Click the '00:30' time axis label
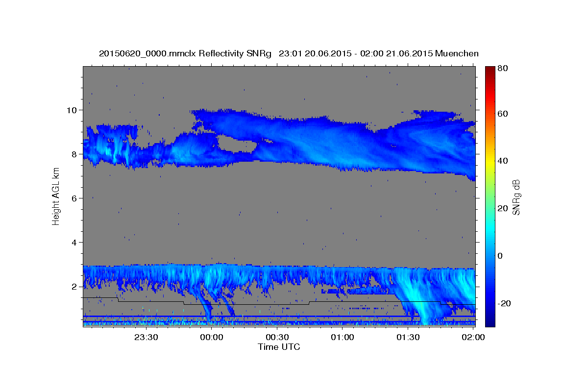 pos(277,337)
